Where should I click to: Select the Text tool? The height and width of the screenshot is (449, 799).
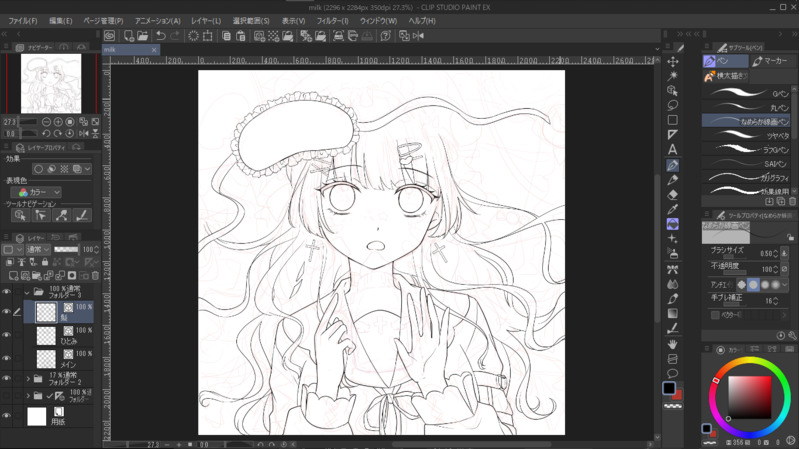pos(673,149)
